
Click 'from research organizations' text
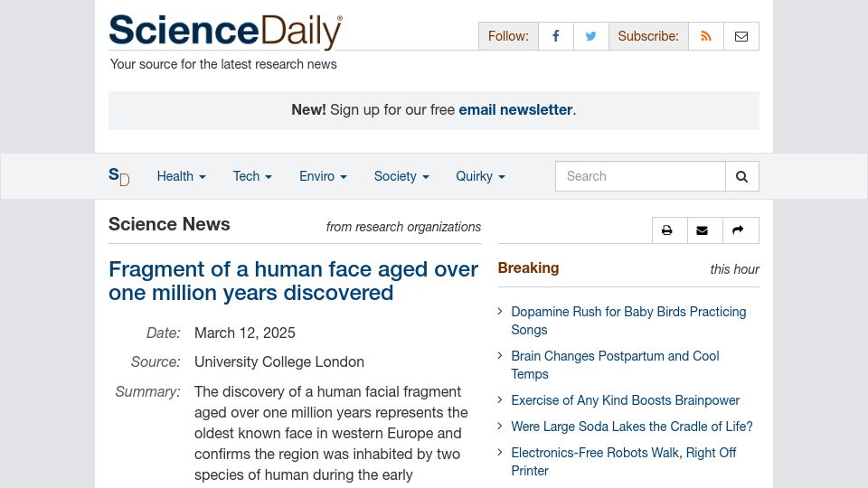(x=403, y=227)
